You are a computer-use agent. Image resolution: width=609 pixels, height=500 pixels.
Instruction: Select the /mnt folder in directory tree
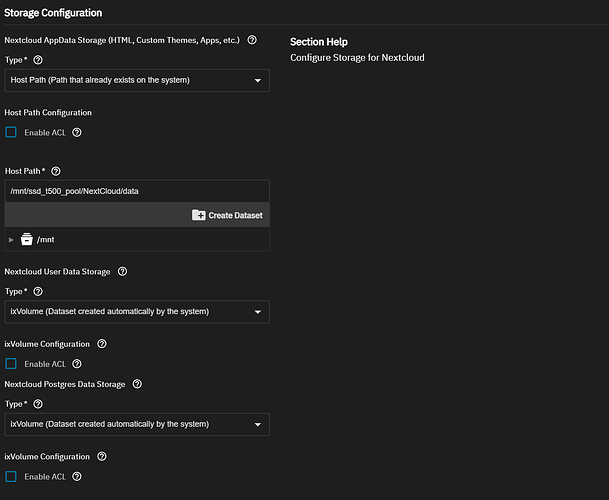pyautogui.click(x=45, y=240)
